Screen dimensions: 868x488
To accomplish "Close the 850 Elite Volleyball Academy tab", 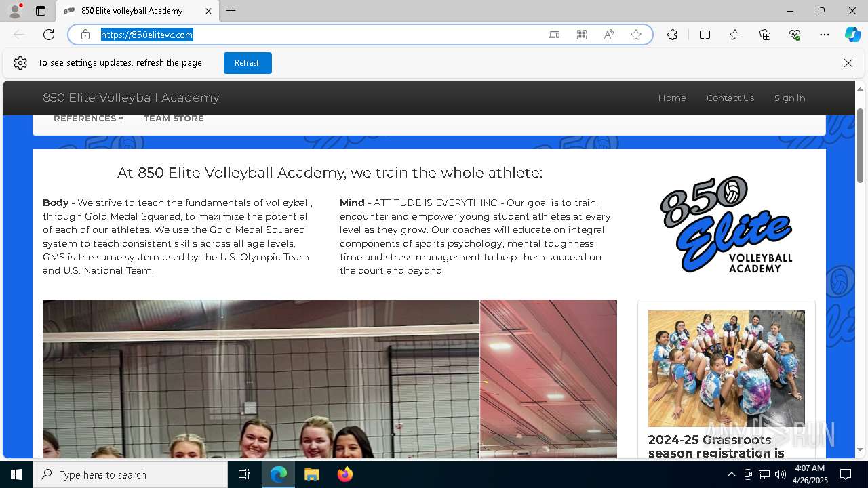I will 208,11.
